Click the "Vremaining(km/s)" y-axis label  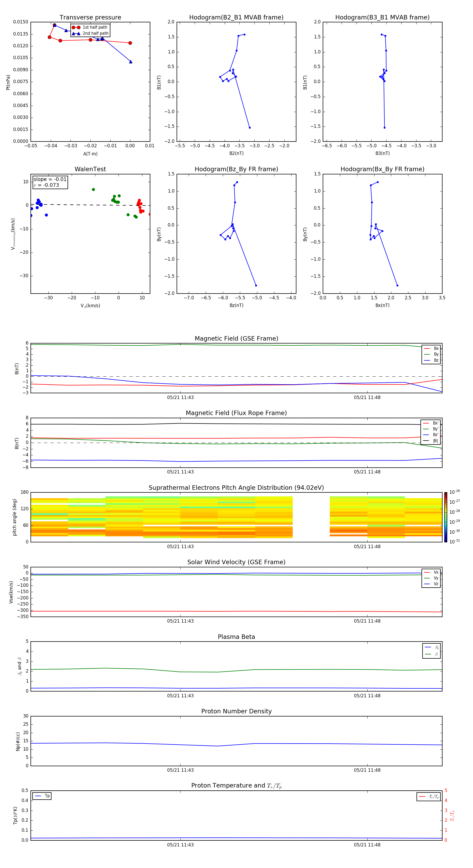tap(13, 234)
